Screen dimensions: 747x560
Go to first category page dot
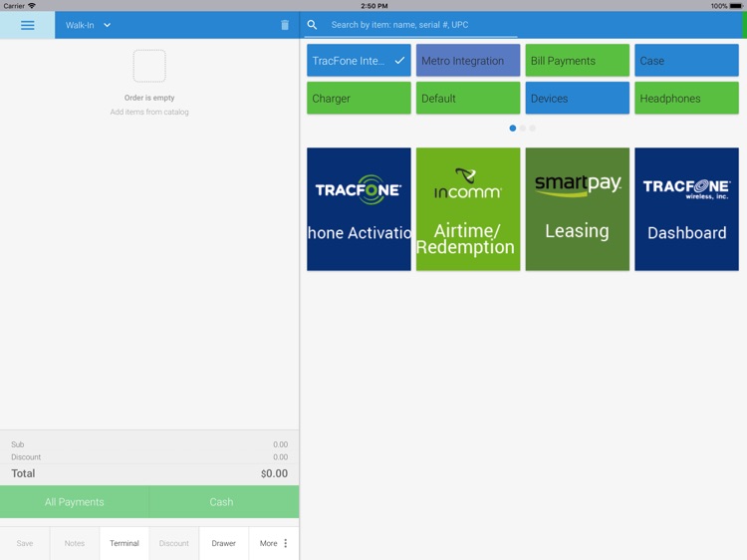point(513,129)
